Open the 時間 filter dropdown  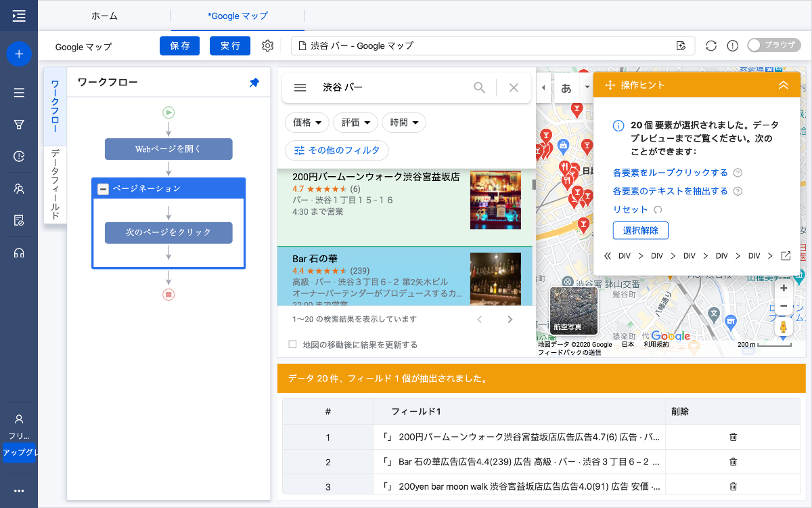tap(405, 123)
